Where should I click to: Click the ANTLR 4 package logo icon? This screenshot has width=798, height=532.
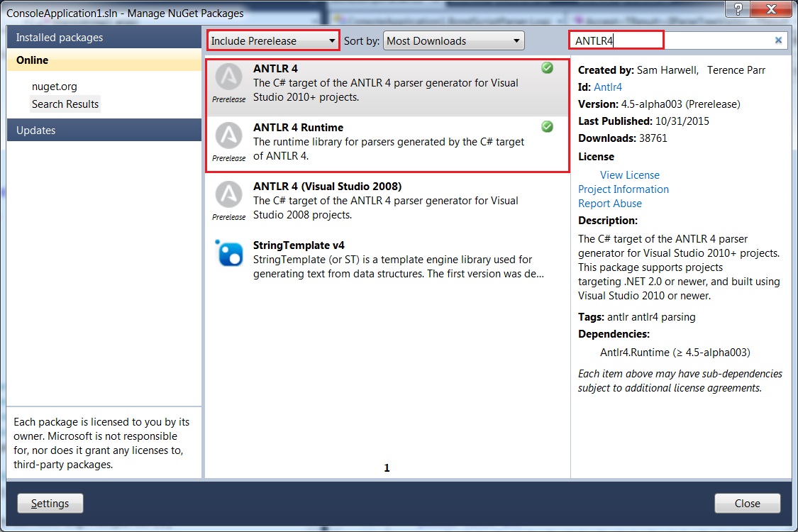(229, 77)
